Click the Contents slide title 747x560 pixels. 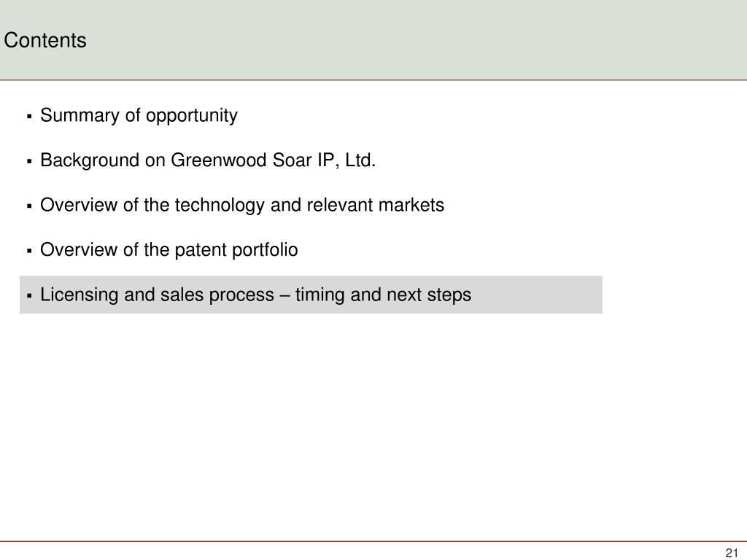45,40
